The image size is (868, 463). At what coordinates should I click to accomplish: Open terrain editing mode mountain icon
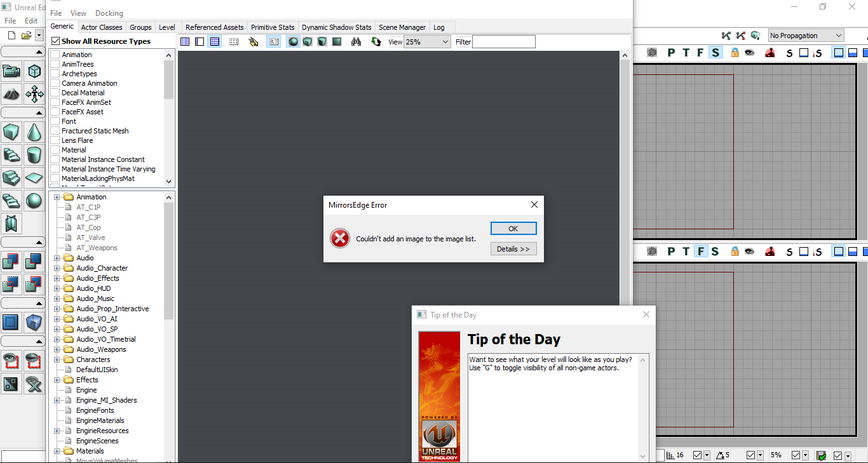coord(11,95)
